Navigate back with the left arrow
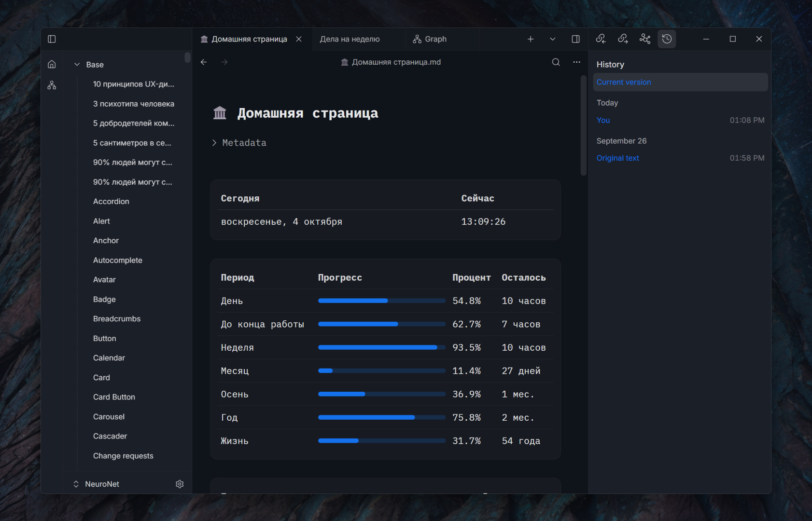This screenshot has width=812, height=521. [x=204, y=62]
